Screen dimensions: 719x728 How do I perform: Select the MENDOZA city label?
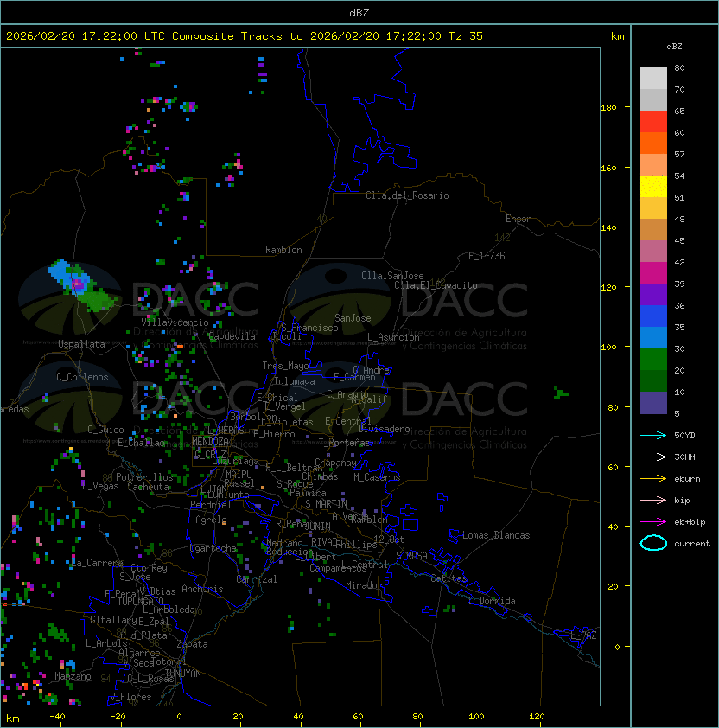(x=210, y=442)
